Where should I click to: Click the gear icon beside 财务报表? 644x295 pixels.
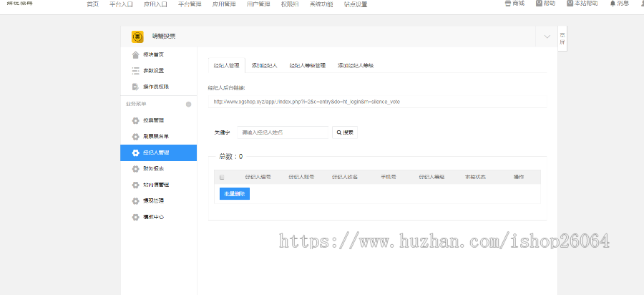[135, 169]
